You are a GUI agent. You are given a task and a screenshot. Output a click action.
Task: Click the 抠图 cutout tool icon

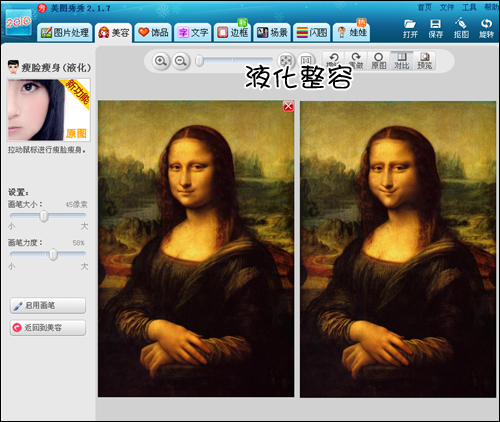click(461, 29)
